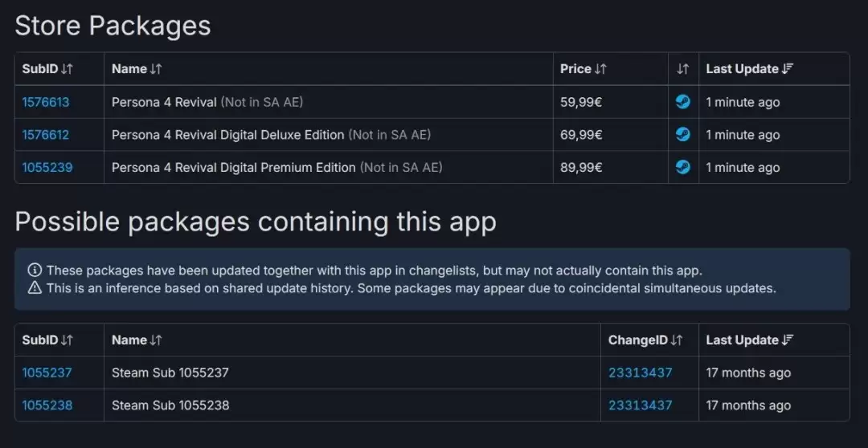This screenshot has width=868, height=448.
Task: Sort possible packages by Last Update
Action: coord(749,340)
